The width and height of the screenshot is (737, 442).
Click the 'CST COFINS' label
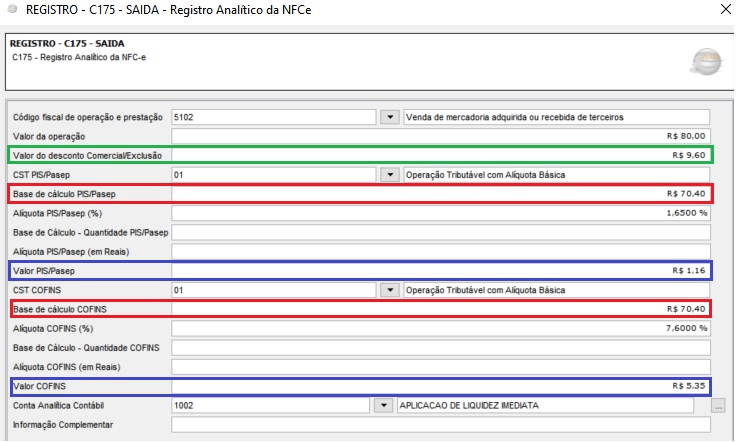(x=37, y=290)
